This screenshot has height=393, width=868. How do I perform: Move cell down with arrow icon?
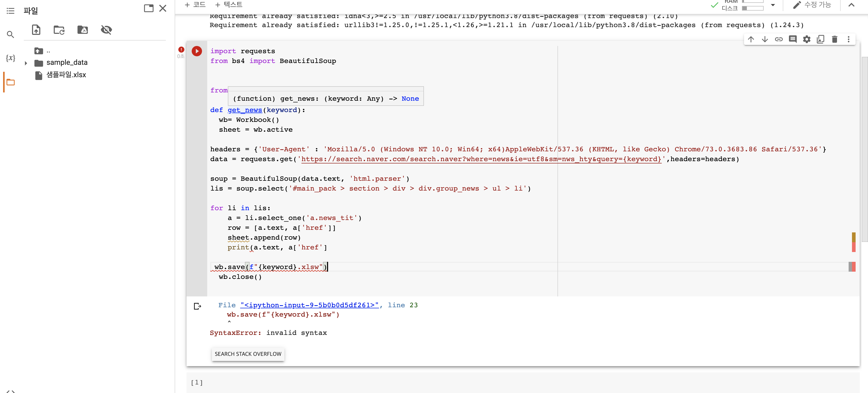(765, 40)
